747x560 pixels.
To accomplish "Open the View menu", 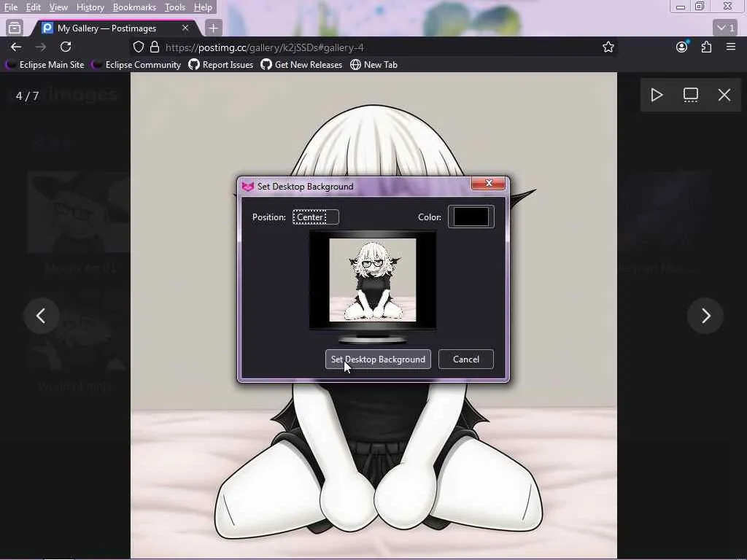I will tap(58, 7).
